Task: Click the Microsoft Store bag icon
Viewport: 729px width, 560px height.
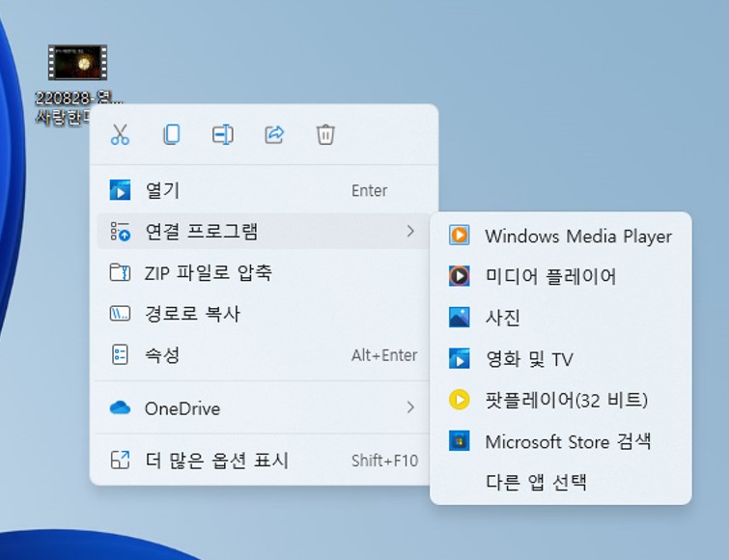Action: pyautogui.click(x=459, y=441)
